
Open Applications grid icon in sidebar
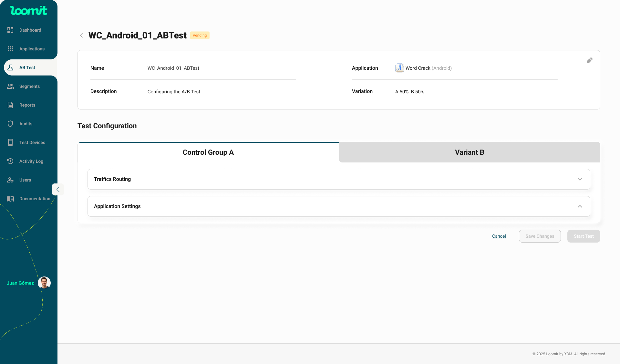click(x=10, y=49)
